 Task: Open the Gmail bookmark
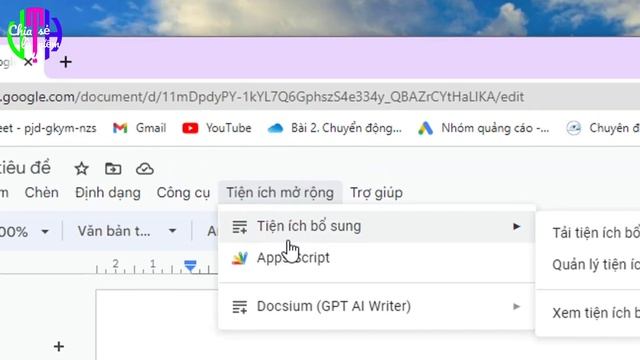click(x=140, y=128)
